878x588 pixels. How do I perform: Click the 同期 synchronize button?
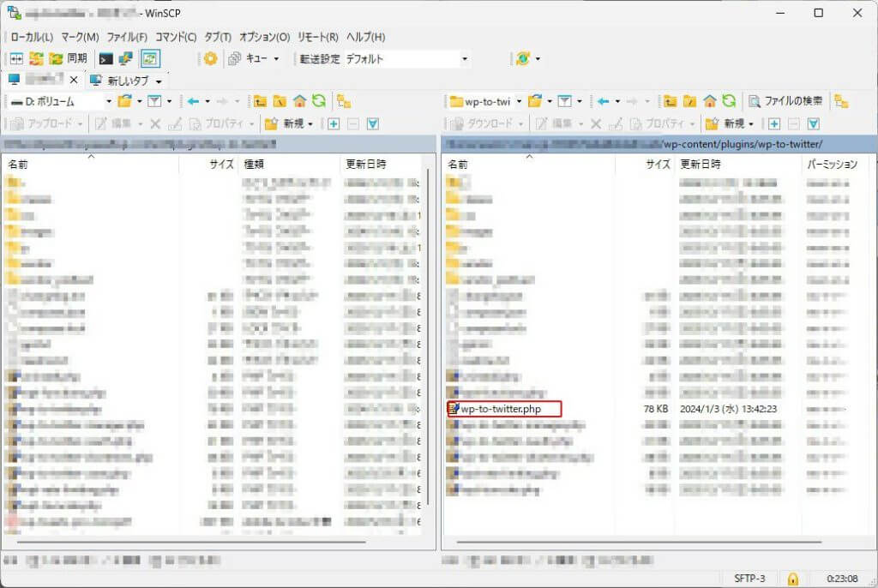tap(68, 59)
